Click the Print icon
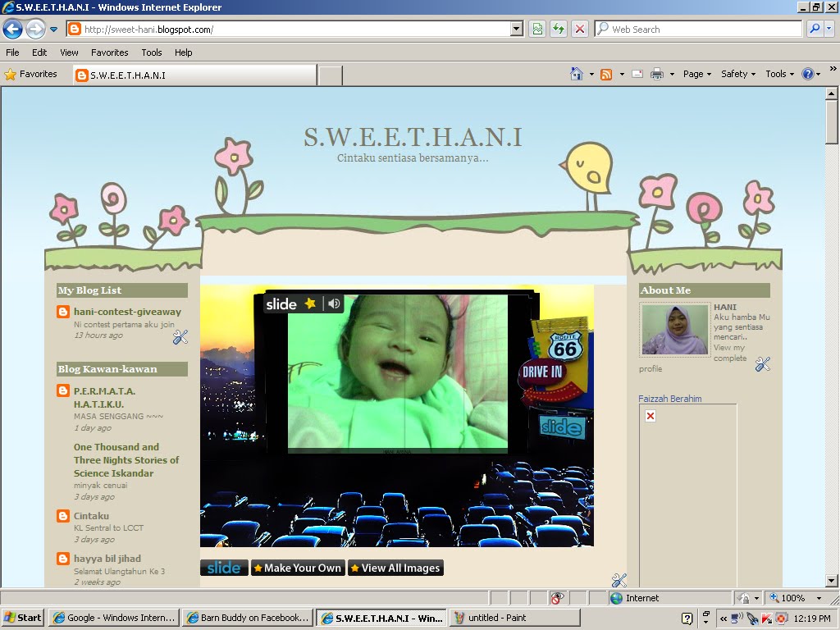Image resolution: width=840 pixels, height=630 pixels. [657, 75]
